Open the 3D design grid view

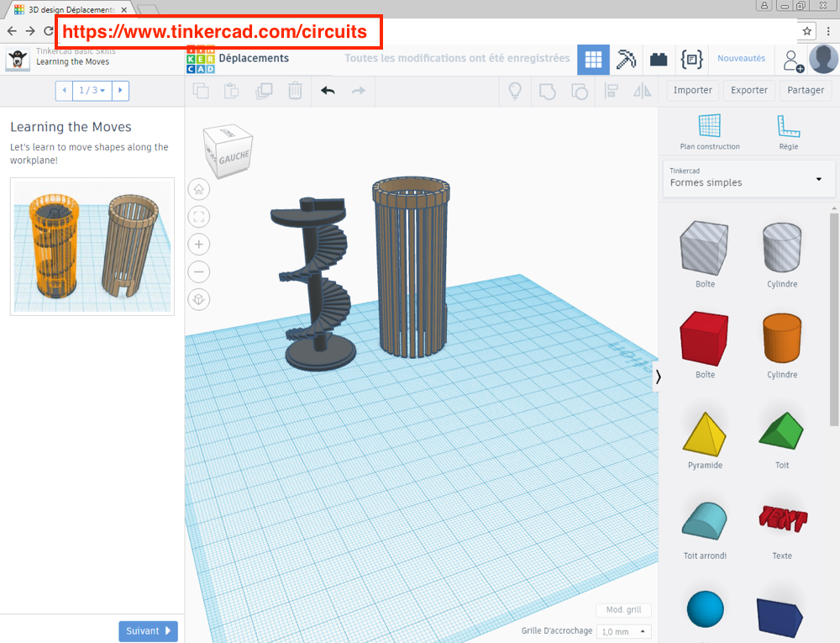click(x=593, y=60)
